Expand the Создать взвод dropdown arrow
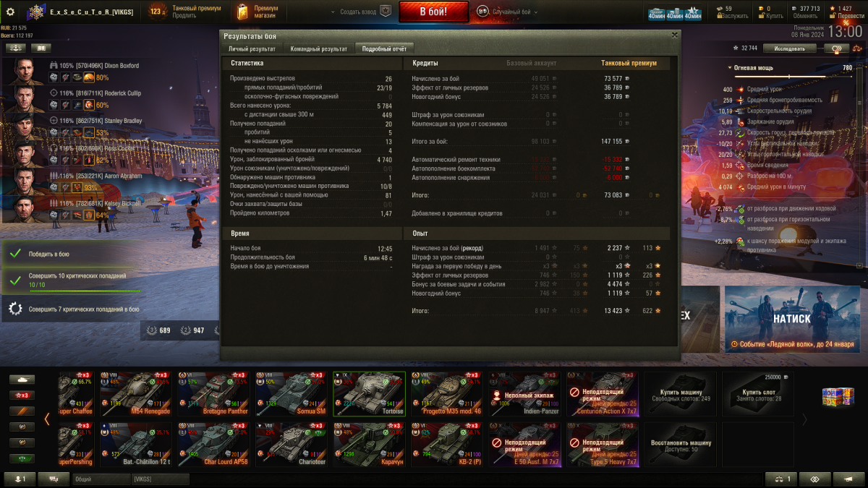Viewport: 868px width, 488px height. (332, 12)
